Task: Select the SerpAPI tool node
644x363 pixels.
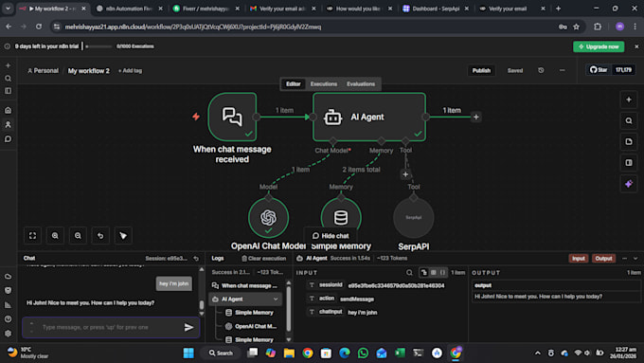Action: tap(414, 217)
